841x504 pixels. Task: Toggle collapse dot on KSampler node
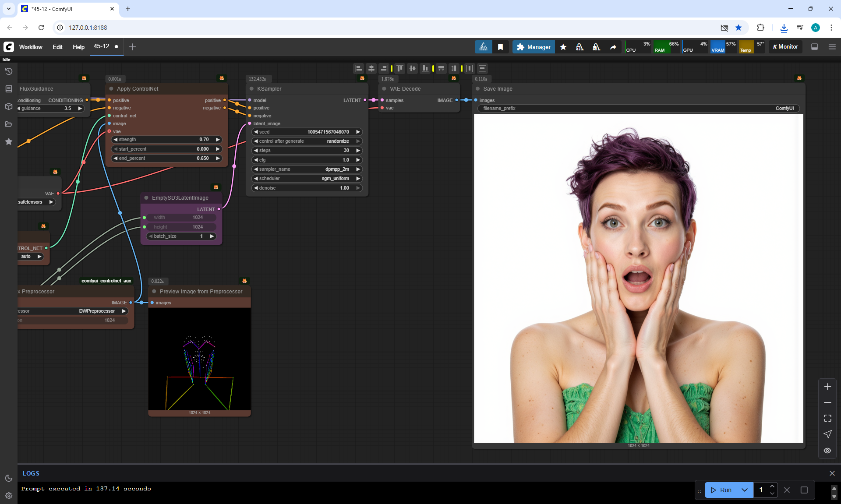coord(251,89)
